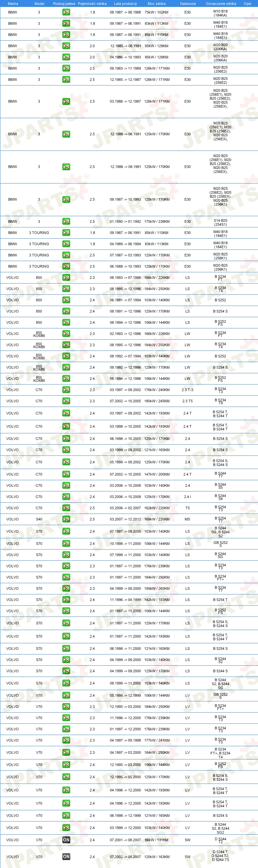The image size is (258, 868).
Task: Click the Marka column header
Action: (x=13, y=4)
